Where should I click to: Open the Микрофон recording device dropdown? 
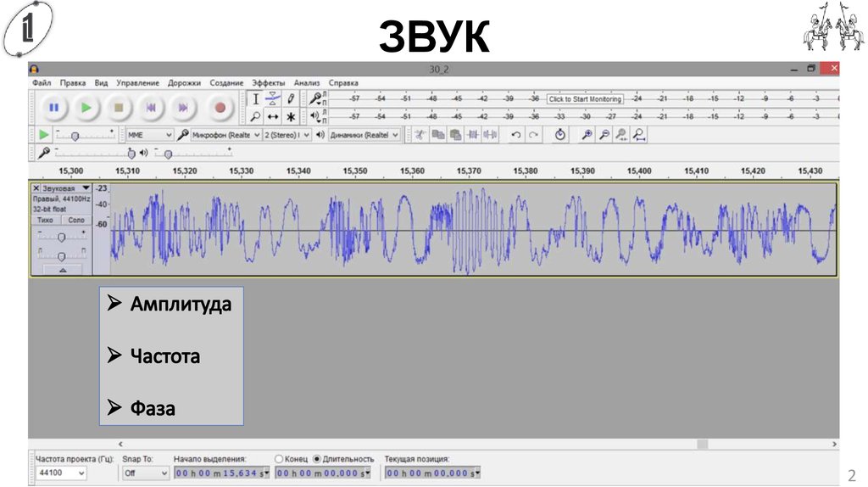point(225,135)
